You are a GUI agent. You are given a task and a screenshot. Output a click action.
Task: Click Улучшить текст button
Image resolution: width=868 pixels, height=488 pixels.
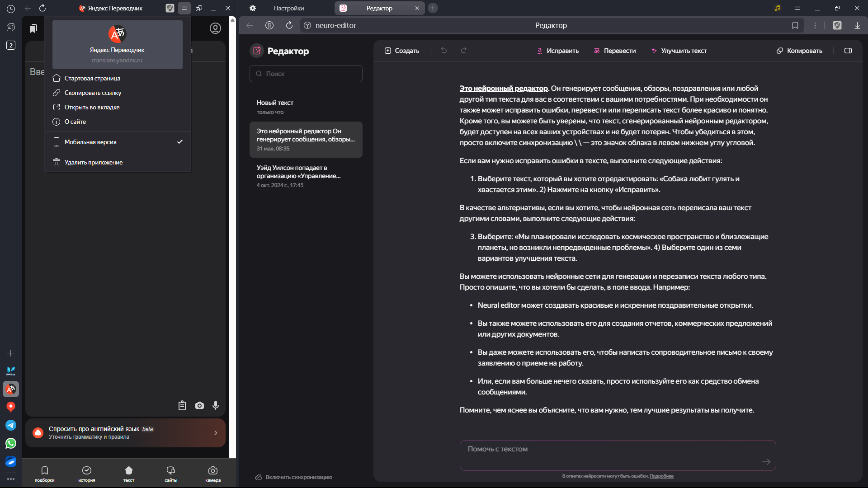[x=679, y=51]
